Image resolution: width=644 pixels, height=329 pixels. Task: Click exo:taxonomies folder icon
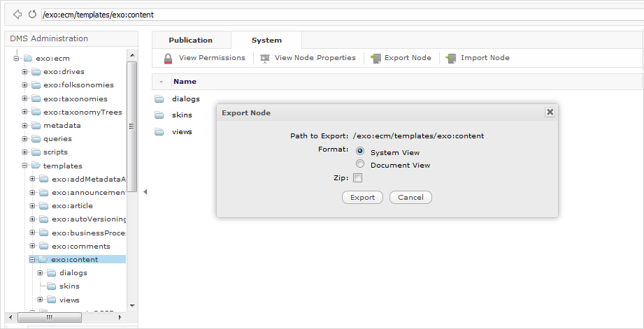[x=36, y=99]
